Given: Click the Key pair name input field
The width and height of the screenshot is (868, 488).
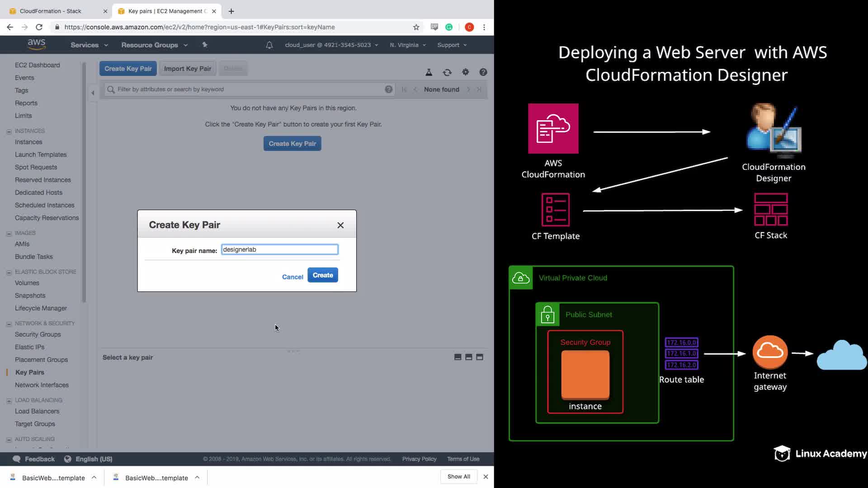Looking at the screenshot, I should (279, 249).
